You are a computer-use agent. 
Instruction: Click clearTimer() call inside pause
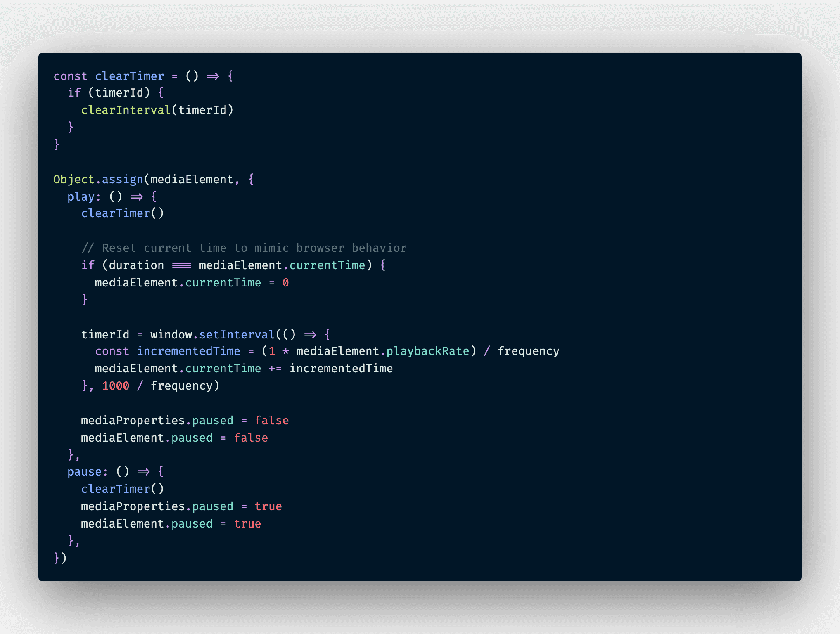tap(123, 489)
